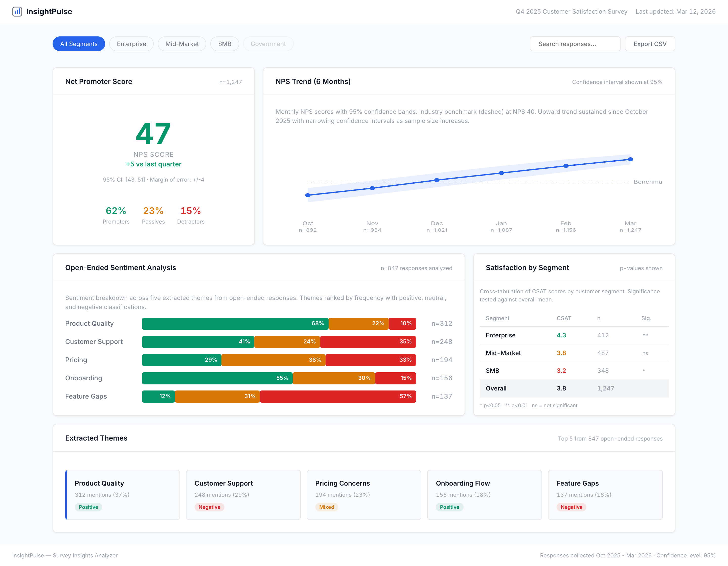Viewport: 728px width, 566px height.
Task: Select the Overall row in segment table
Action: (x=574, y=388)
